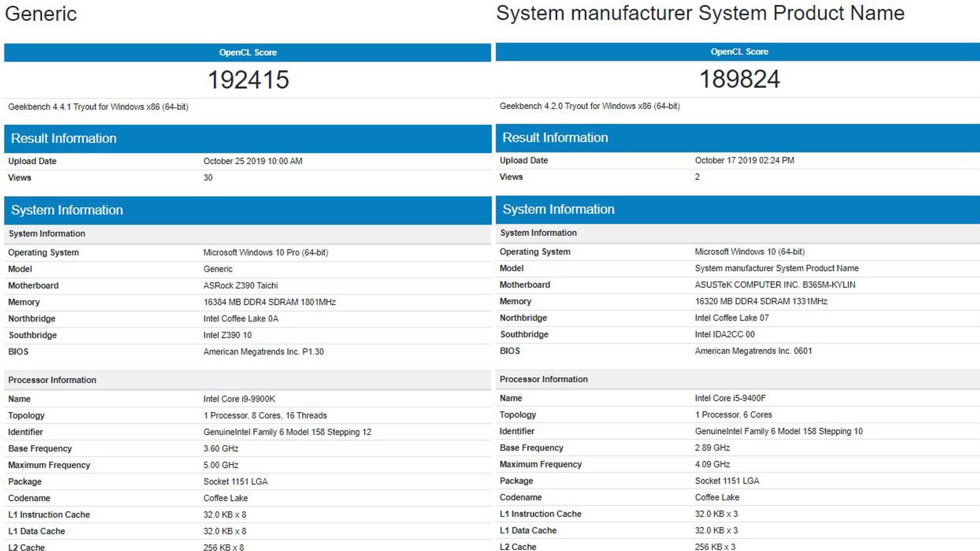
Task: Select the text 'Geekbench 4.2.0 Tryout for Windows x86 (64-bit)'
Action: [590, 106]
